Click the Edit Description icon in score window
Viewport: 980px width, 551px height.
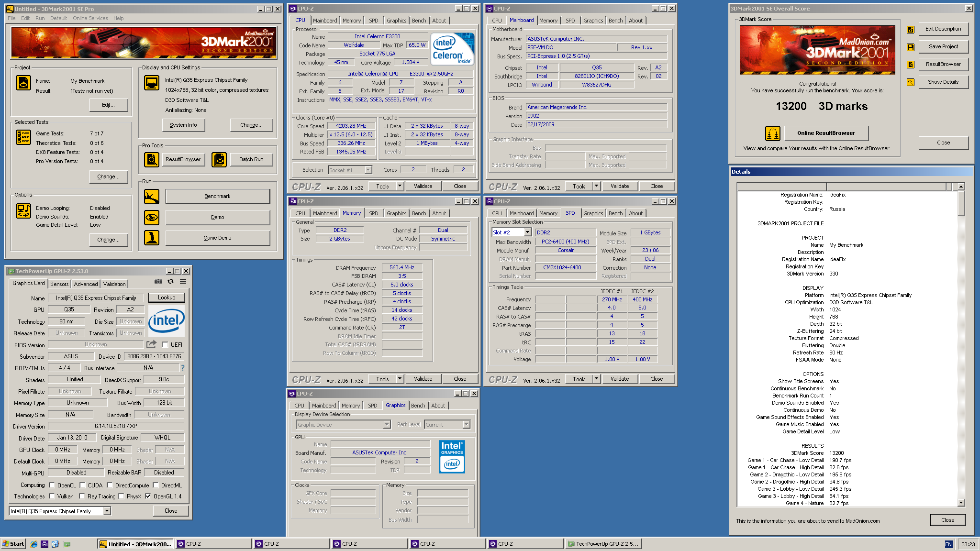(911, 29)
